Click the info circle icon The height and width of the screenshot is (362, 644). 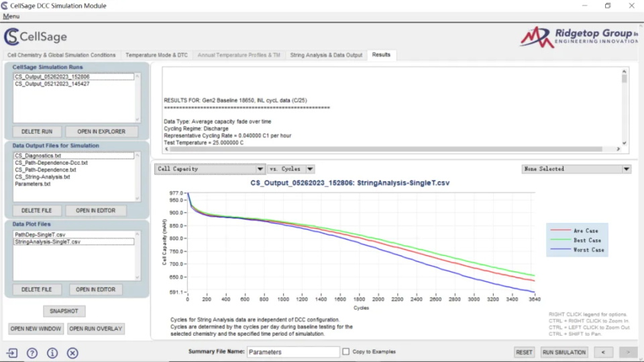[x=52, y=353]
